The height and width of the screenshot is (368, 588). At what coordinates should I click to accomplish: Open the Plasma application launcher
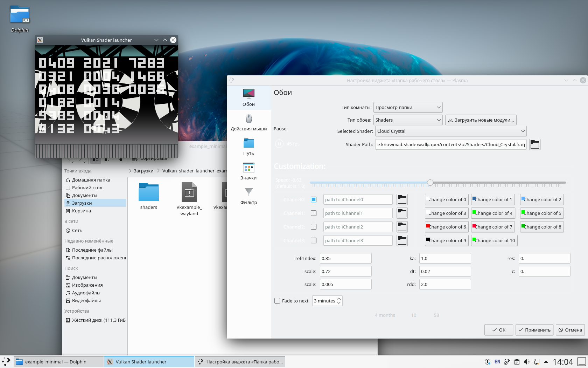coord(6,362)
